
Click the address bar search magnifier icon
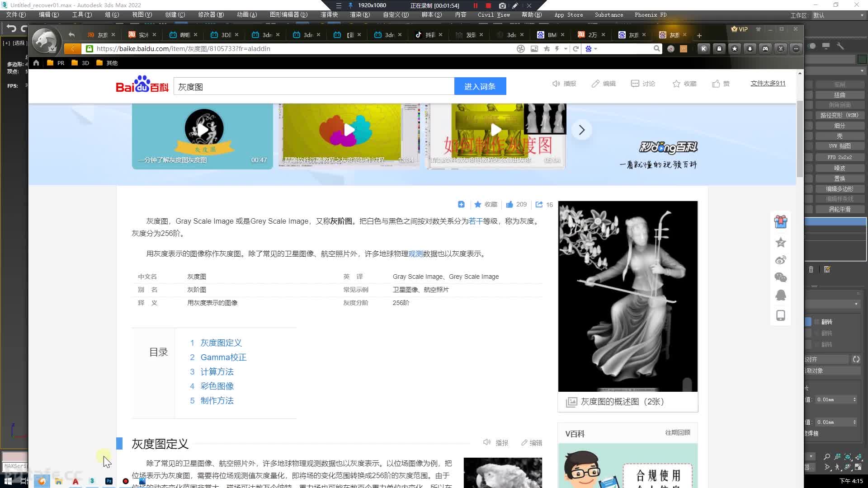click(x=656, y=49)
